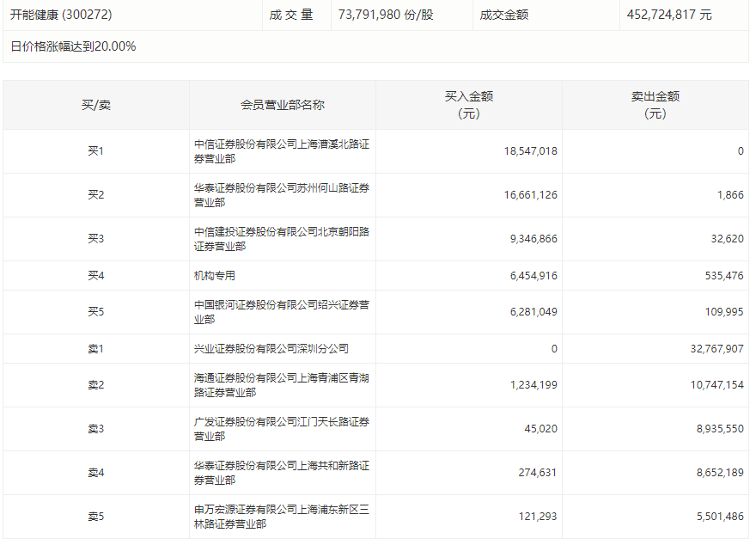Image resolution: width=756 pixels, height=545 pixels.
Task: Click 中信建投证券北京朝阳路证券营业部 name
Action: point(282,239)
